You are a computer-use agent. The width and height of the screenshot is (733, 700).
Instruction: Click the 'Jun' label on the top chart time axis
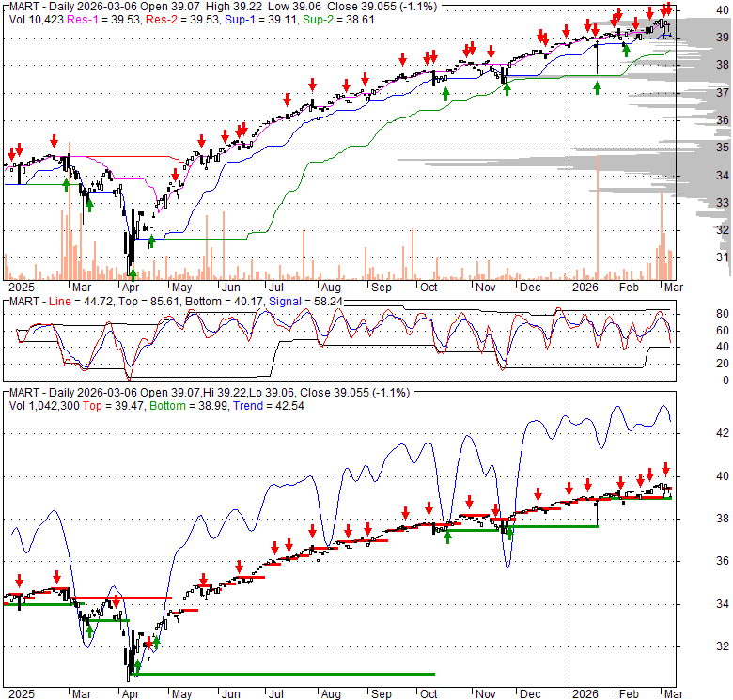(230, 288)
